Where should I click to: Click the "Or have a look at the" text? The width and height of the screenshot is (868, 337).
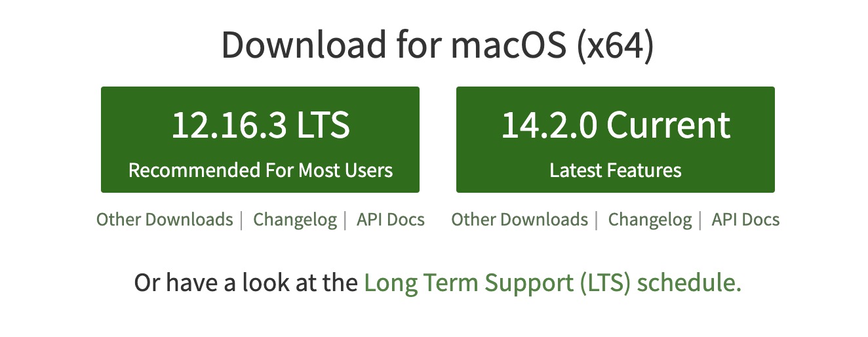[246, 283]
